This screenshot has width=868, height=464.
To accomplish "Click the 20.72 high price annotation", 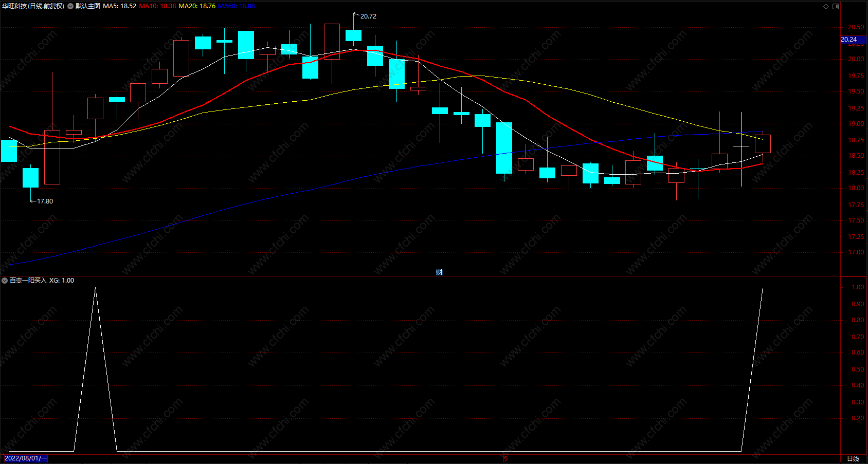I will [368, 16].
